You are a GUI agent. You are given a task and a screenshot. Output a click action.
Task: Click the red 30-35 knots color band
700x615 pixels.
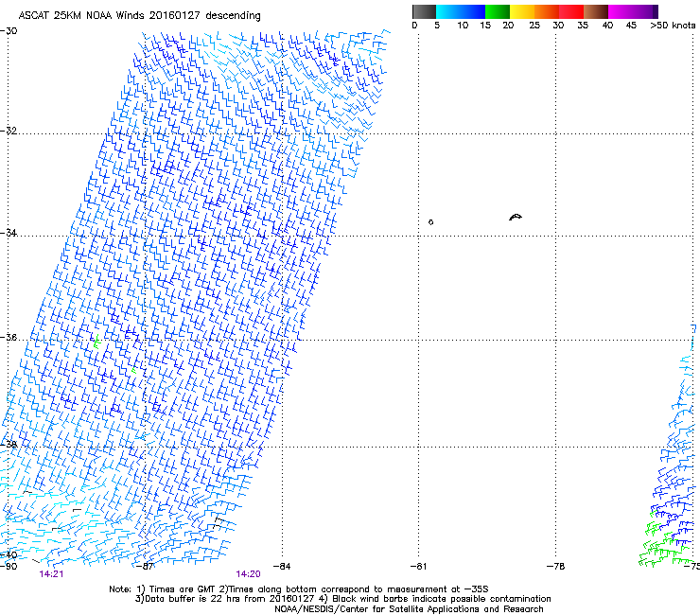pos(571,11)
